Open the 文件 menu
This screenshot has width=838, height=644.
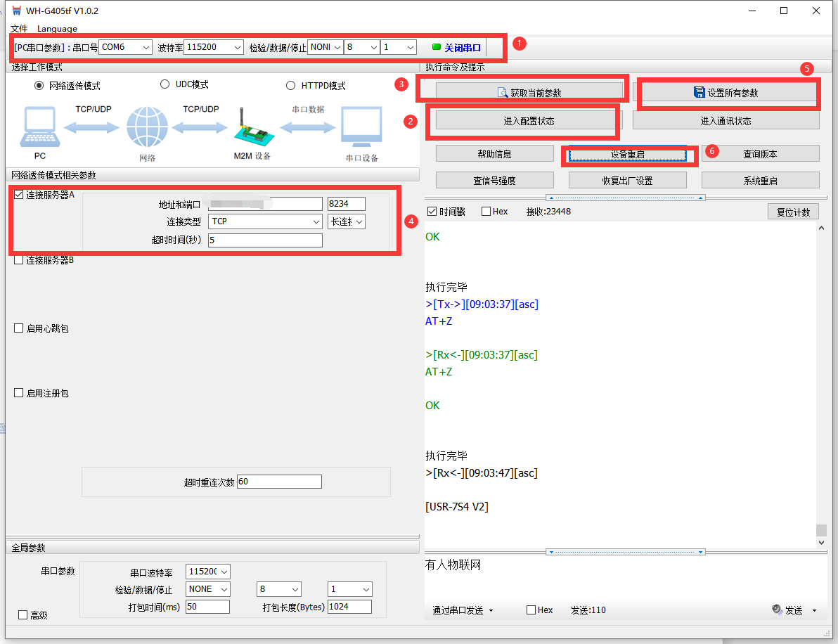click(19, 29)
